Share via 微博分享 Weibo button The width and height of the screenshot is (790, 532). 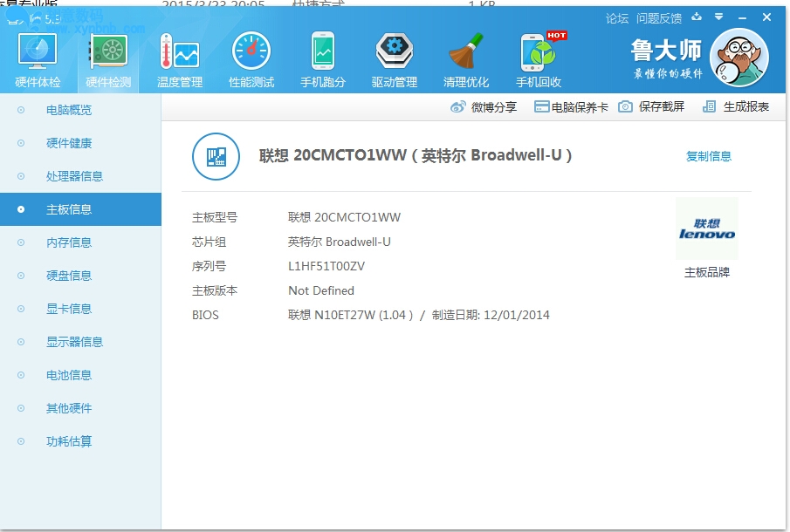coord(484,106)
